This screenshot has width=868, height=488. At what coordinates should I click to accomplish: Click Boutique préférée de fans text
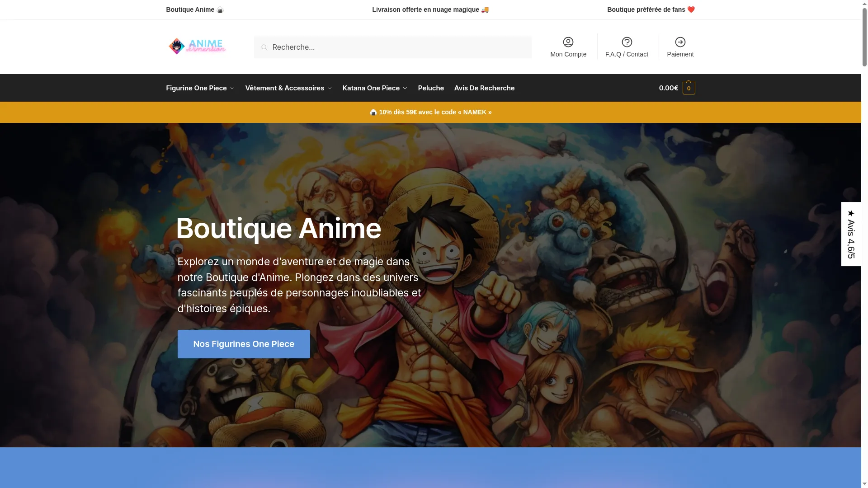point(651,9)
